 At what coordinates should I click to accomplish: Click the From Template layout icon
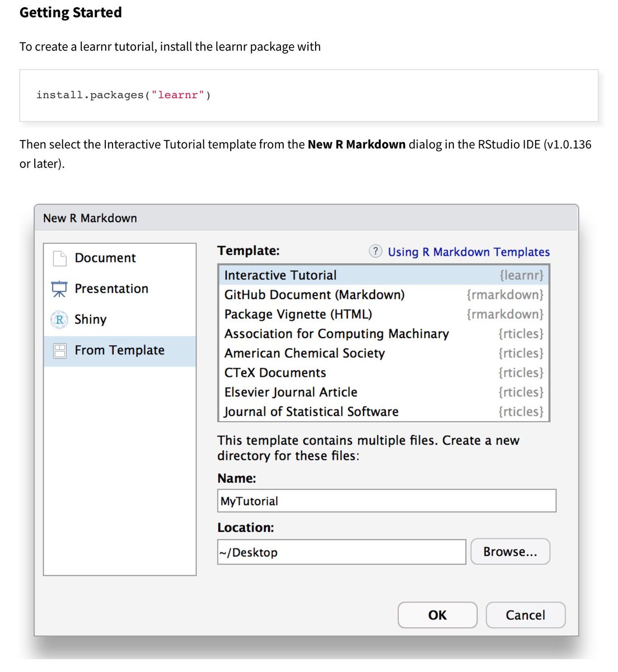pyautogui.click(x=59, y=351)
